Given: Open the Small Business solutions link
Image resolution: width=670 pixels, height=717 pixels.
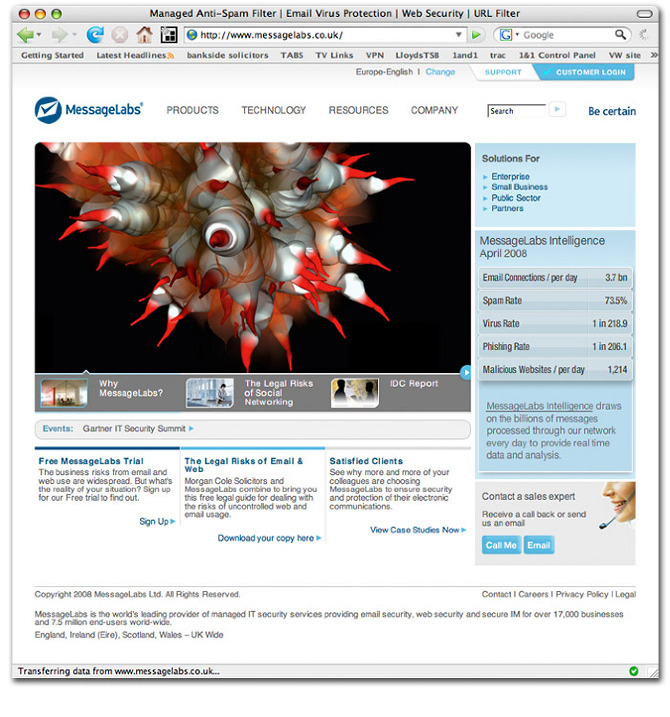Looking at the screenshot, I should click(x=519, y=187).
